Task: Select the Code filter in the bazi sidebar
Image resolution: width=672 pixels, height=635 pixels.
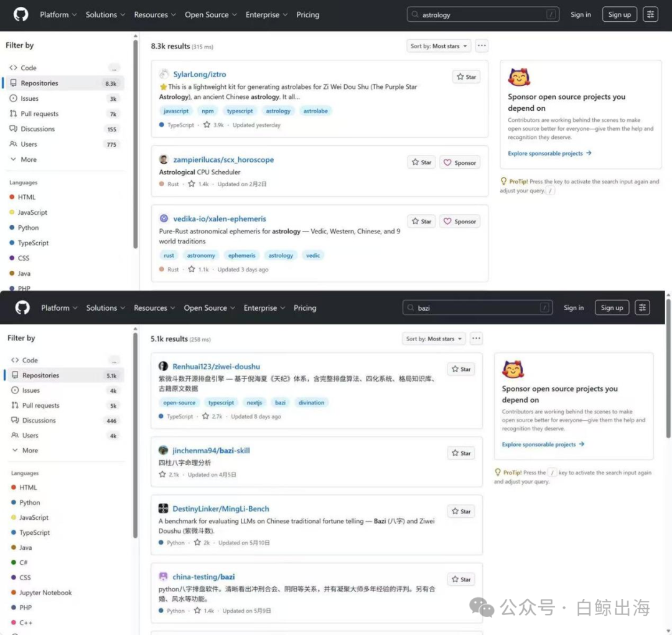Action: click(x=65, y=360)
